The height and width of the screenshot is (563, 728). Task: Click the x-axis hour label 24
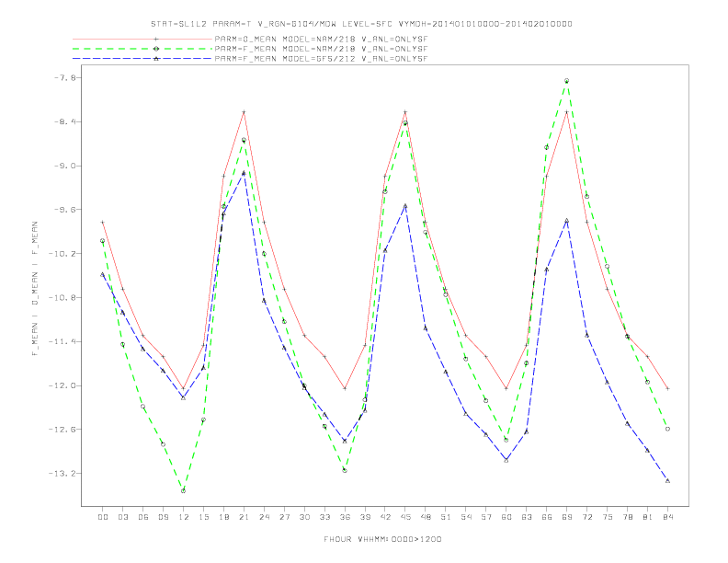pos(264,517)
